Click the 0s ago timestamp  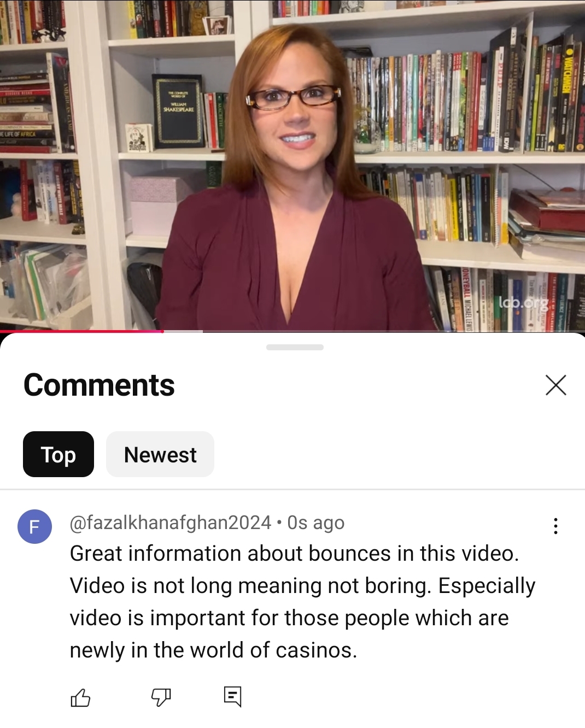click(x=316, y=522)
